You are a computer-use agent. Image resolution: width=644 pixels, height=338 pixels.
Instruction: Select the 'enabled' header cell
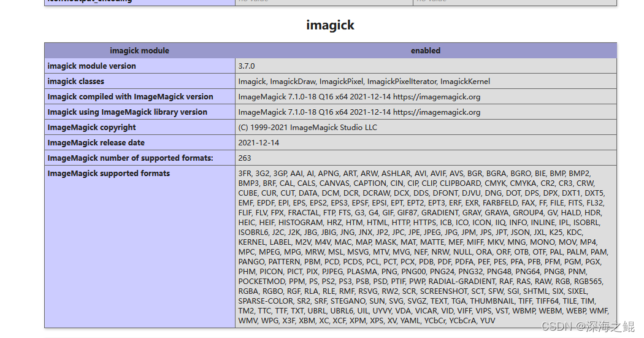(x=426, y=50)
